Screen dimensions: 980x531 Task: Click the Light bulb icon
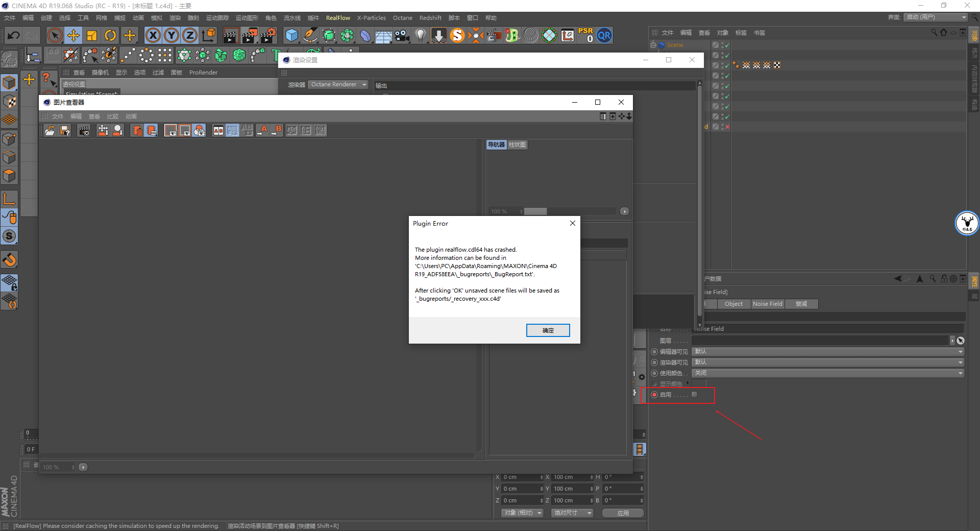pyautogui.click(x=421, y=35)
